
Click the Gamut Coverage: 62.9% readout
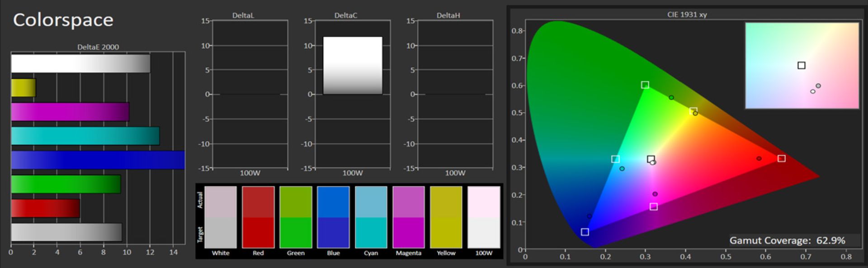(x=788, y=240)
